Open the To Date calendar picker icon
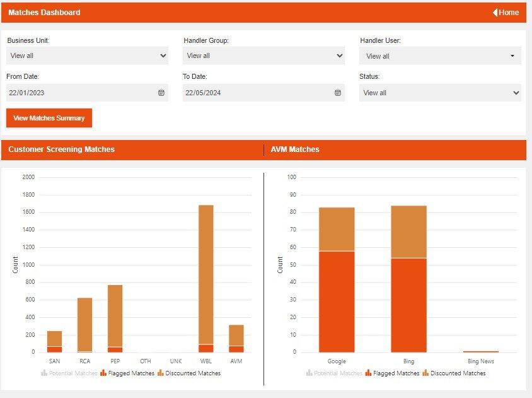The width and height of the screenshot is (532, 398). 338,92
